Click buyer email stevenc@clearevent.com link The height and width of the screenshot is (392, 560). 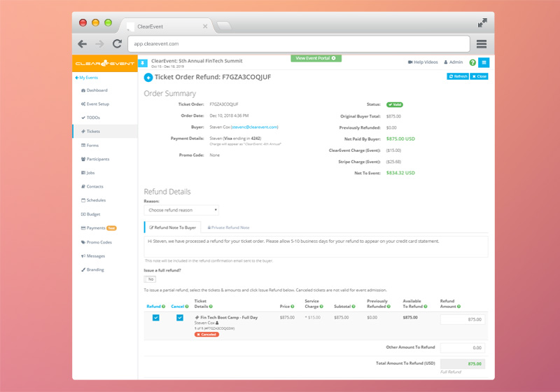[254, 127]
